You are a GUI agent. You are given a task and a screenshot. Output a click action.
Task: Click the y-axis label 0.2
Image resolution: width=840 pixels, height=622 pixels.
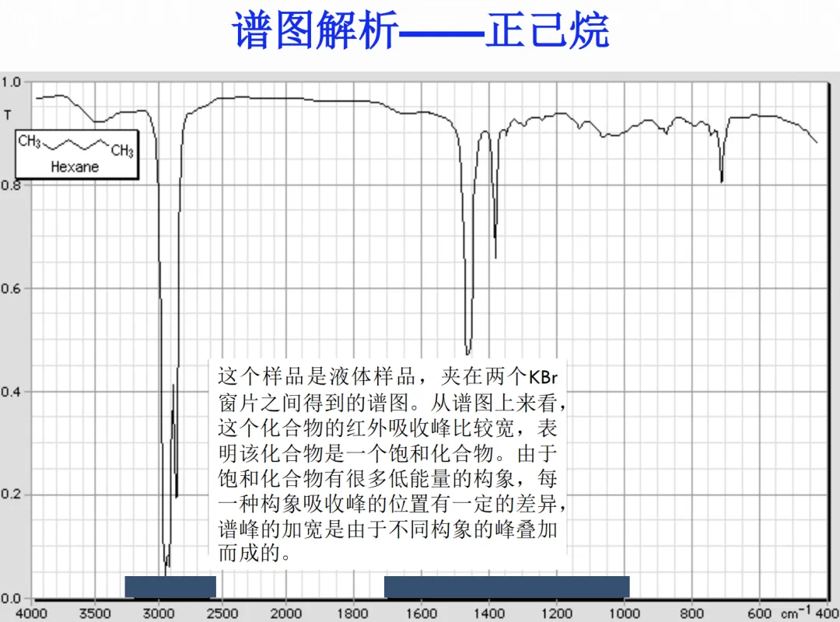(11, 494)
